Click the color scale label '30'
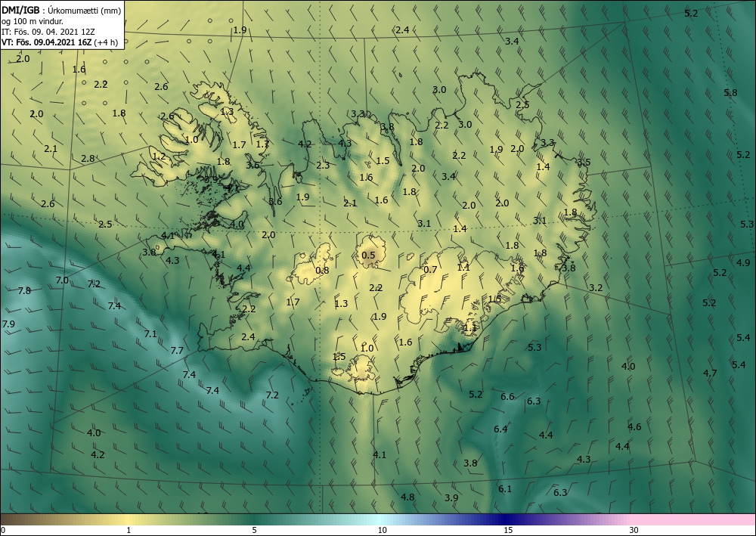This screenshot has height=536, width=756. [634, 530]
